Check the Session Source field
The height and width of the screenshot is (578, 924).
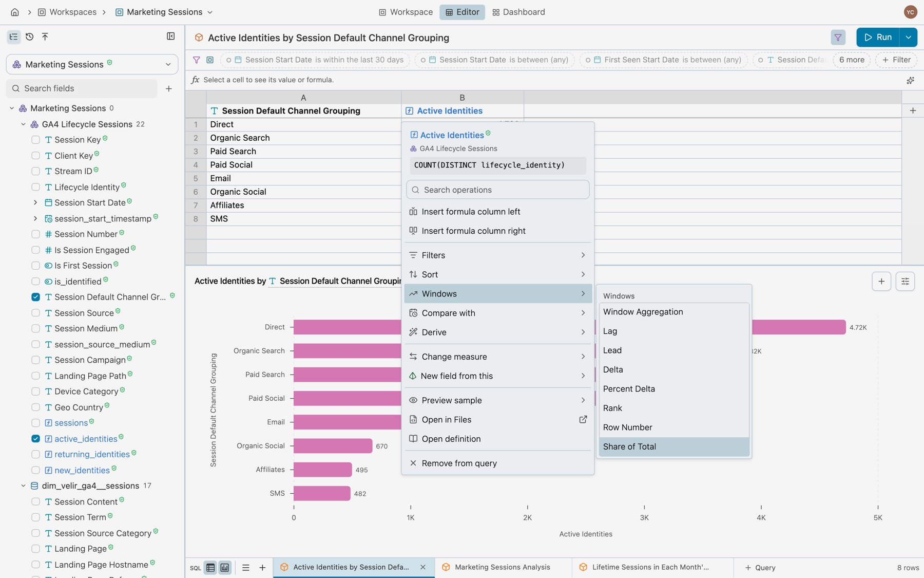pyautogui.click(x=35, y=313)
